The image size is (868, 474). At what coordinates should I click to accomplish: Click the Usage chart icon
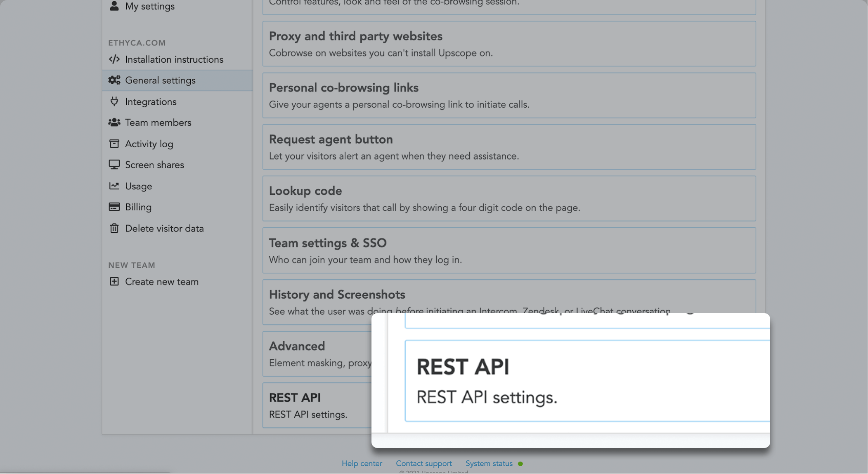click(114, 186)
